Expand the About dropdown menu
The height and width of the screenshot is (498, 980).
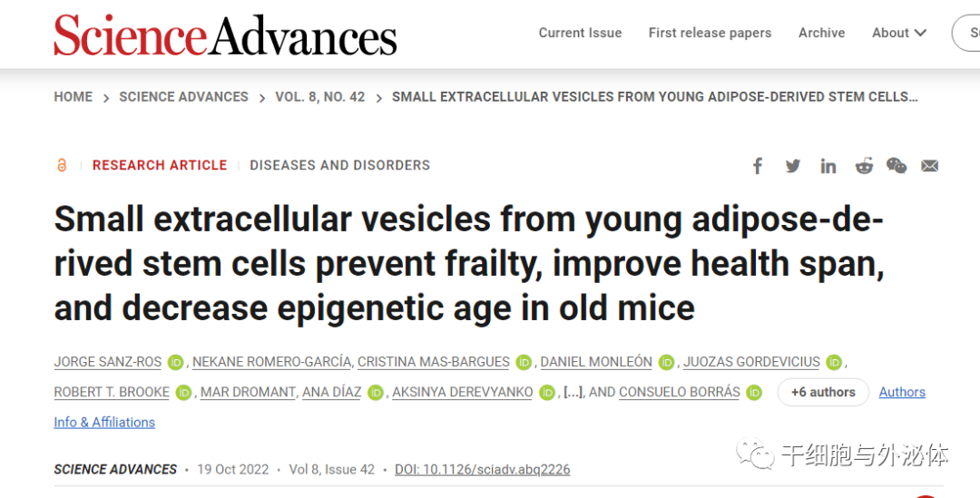(x=898, y=34)
